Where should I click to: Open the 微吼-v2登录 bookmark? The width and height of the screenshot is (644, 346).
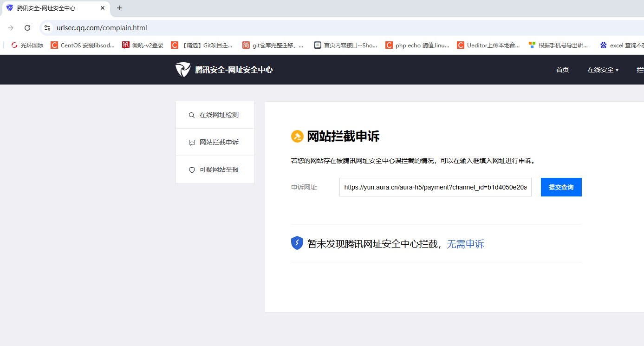[143, 45]
